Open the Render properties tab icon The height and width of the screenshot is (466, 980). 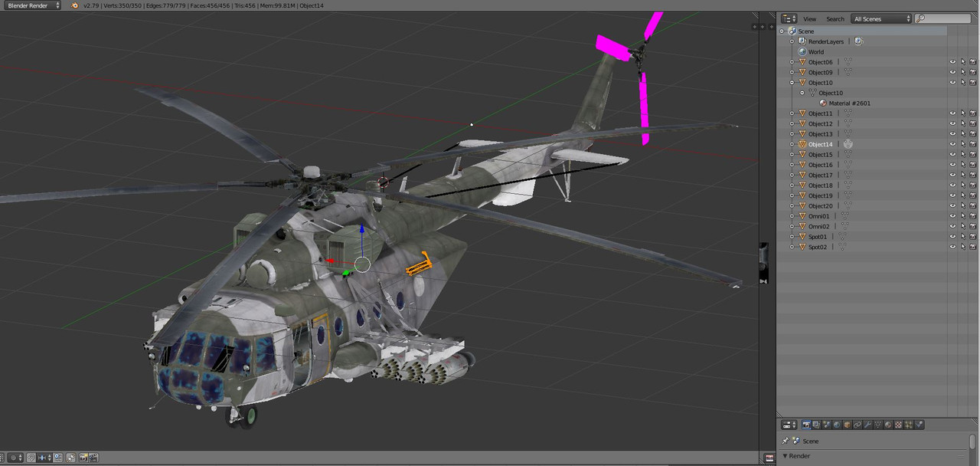point(806,425)
